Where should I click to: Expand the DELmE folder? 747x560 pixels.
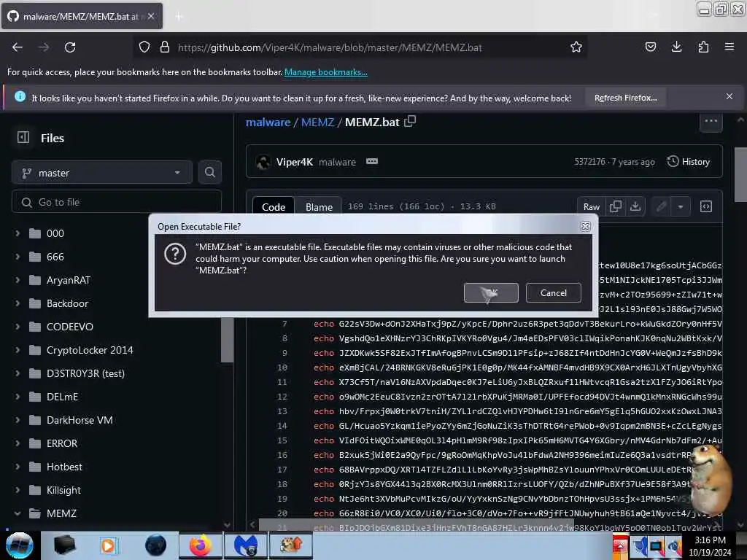point(18,397)
